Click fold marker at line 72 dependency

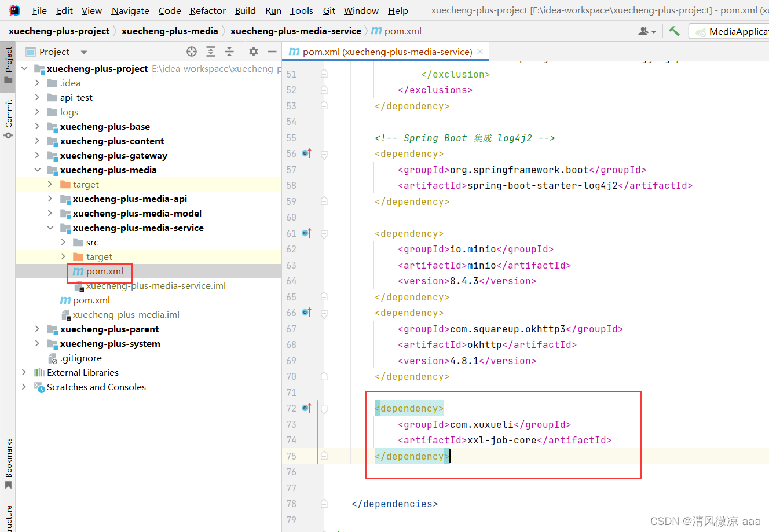pyautogui.click(x=324, y=409)
